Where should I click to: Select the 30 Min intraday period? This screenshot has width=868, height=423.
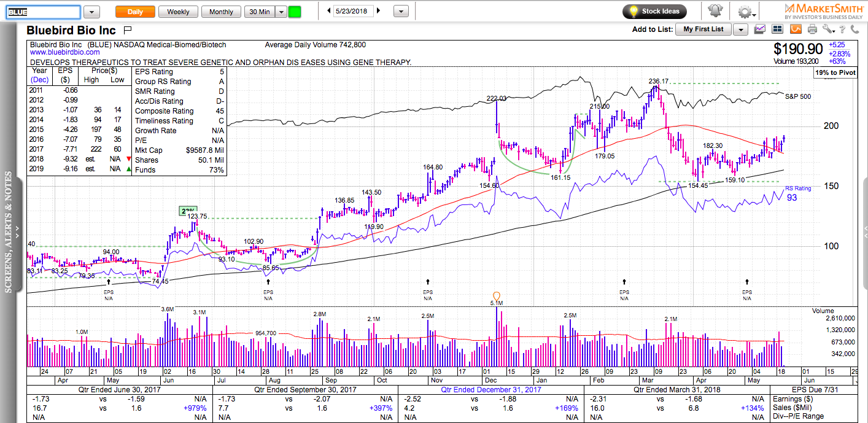[x=259, y=12]
